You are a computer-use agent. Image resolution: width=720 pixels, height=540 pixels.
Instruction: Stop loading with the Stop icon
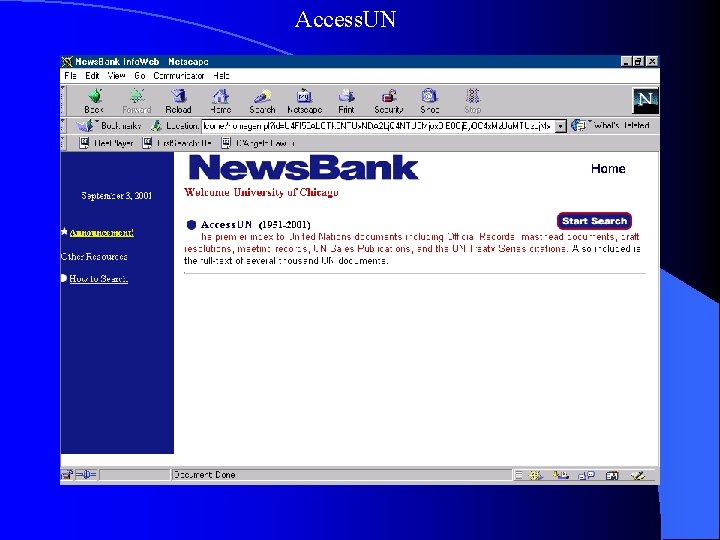(472, 96)
